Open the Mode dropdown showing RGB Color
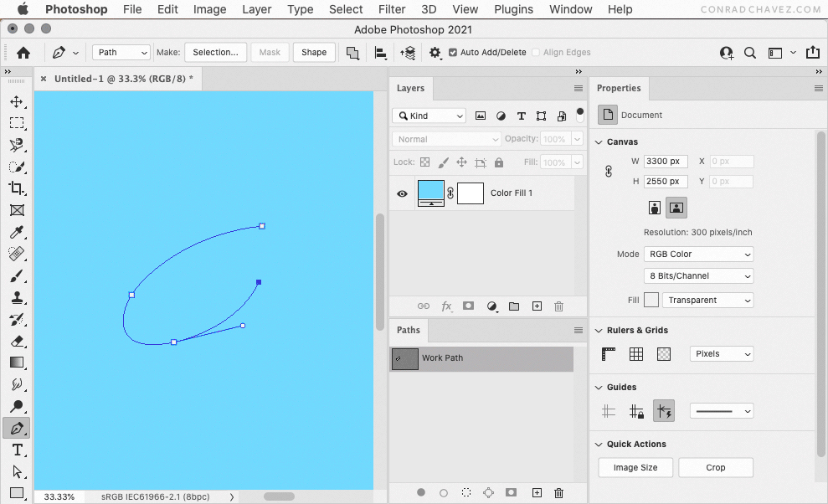Viewport: 828px width, 504px height. [698, 254]
